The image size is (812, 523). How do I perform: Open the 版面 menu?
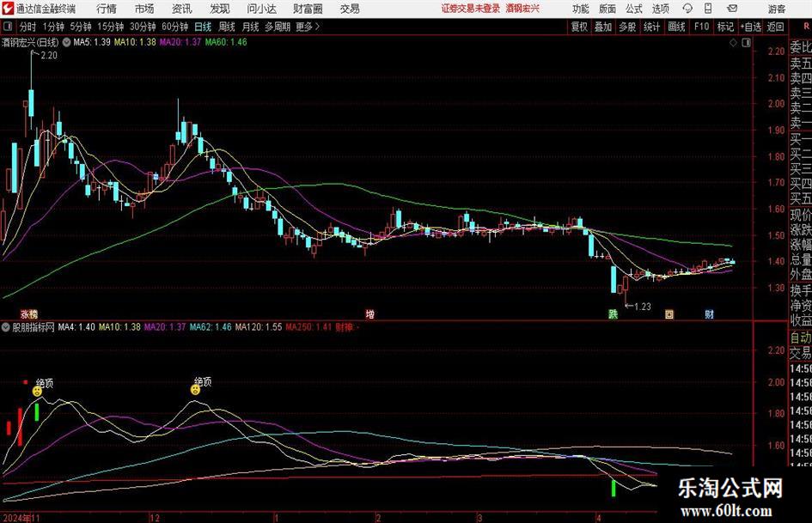point(607,9)
